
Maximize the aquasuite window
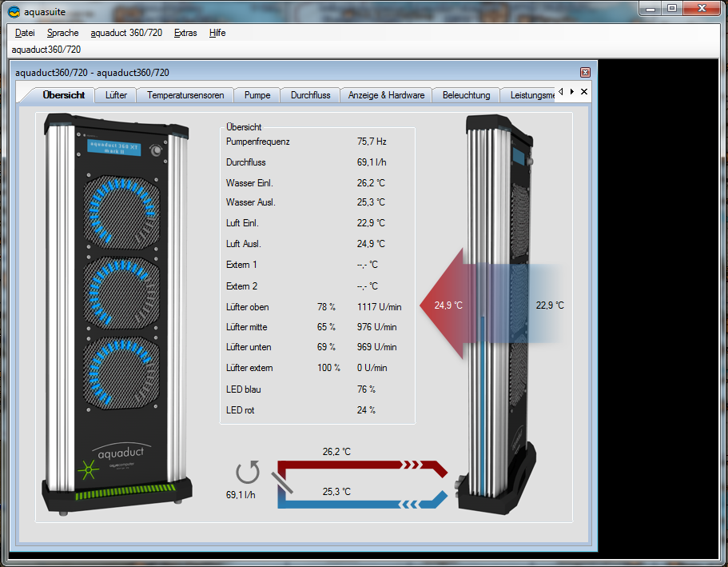[x=672, y=8]
